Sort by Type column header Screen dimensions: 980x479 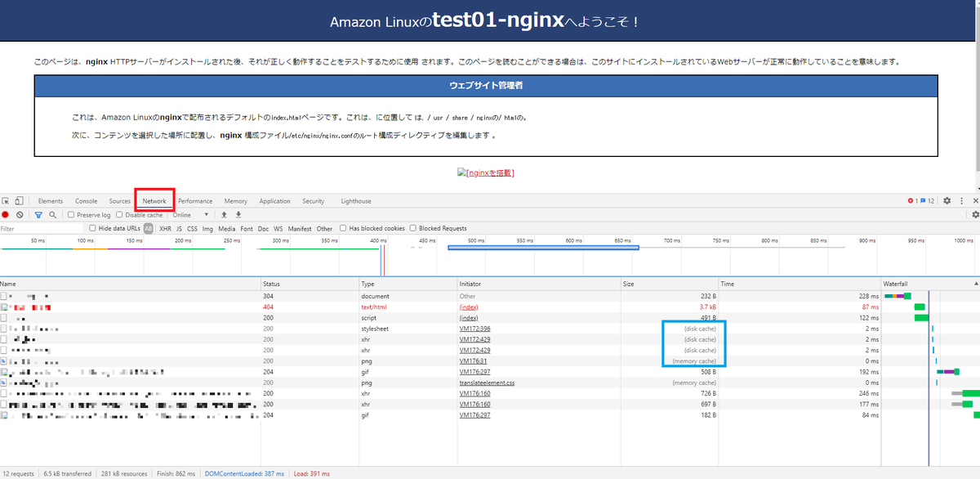(x=408, y=284)
